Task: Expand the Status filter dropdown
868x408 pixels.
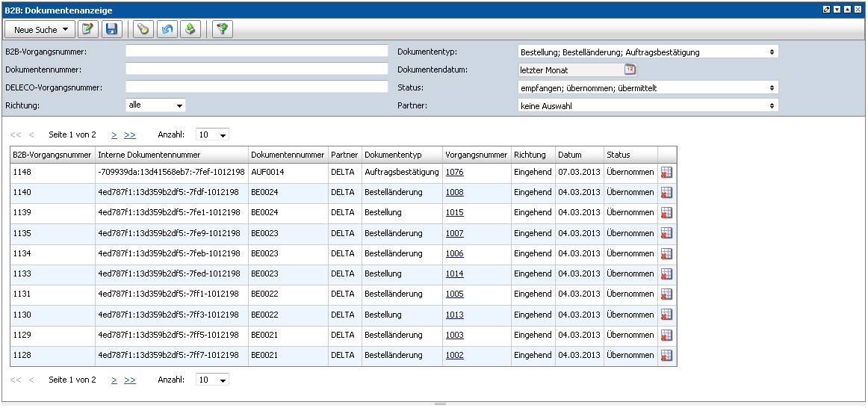Action: click(x=648, y=87)
